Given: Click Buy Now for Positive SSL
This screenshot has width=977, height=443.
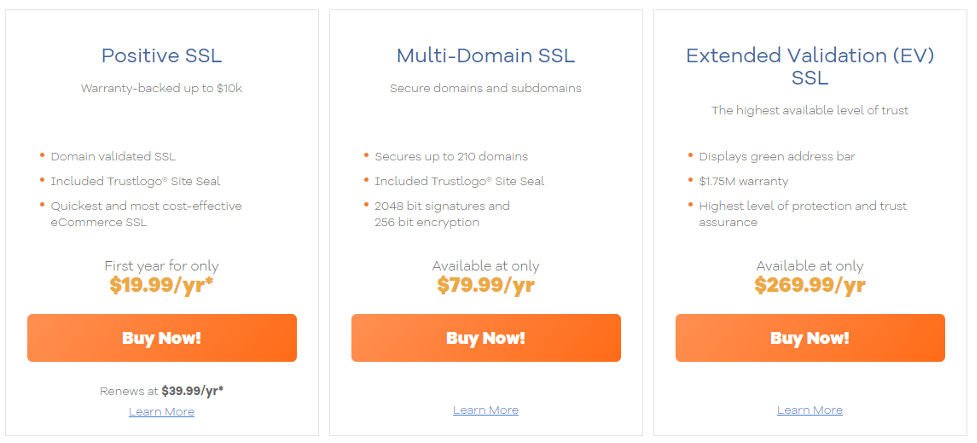Looking at the screenshot, I should (x=162, y=338).
